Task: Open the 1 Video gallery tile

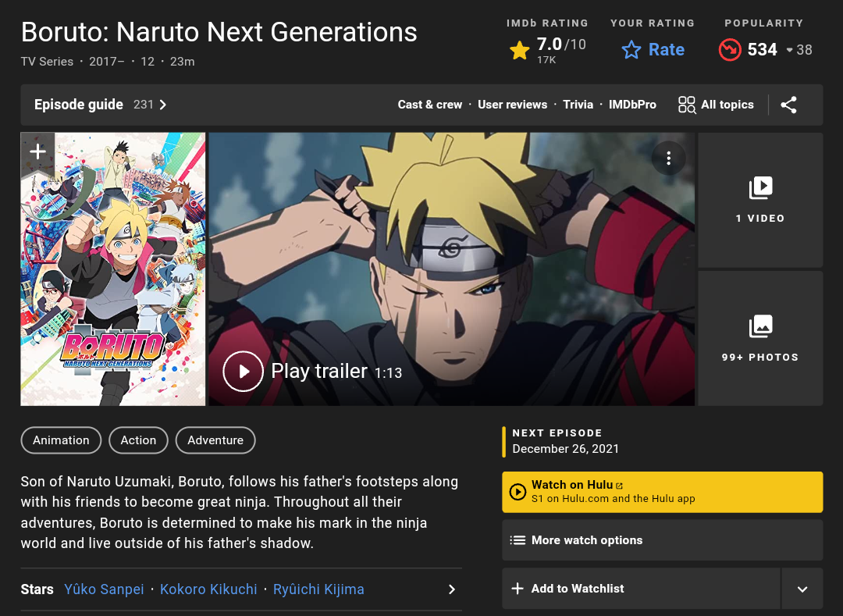Action: [759, 201]
